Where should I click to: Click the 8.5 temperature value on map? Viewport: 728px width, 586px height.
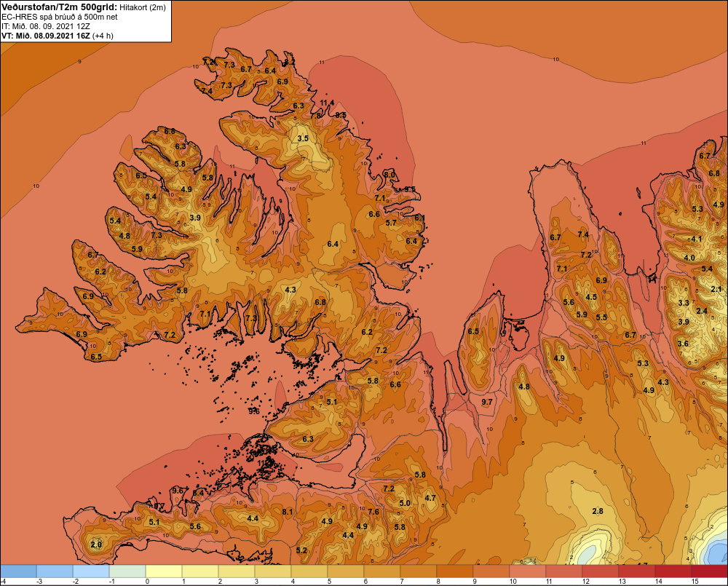341,115
